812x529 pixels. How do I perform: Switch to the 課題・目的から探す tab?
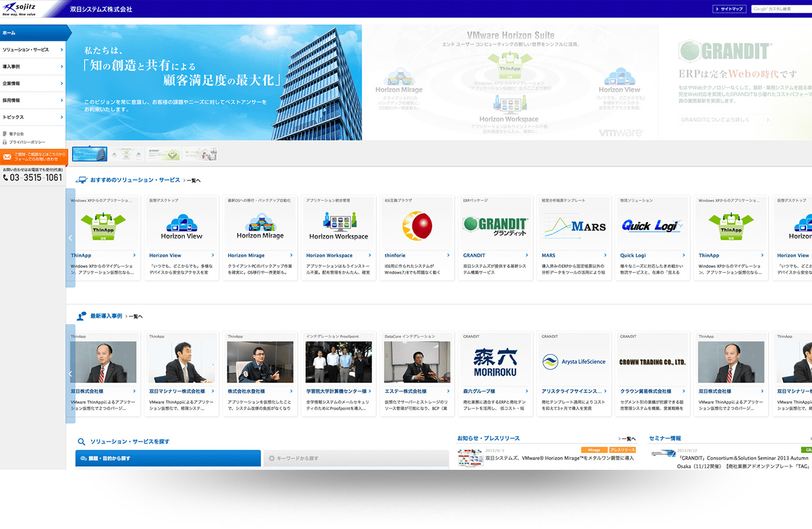[x=168, y=458]
